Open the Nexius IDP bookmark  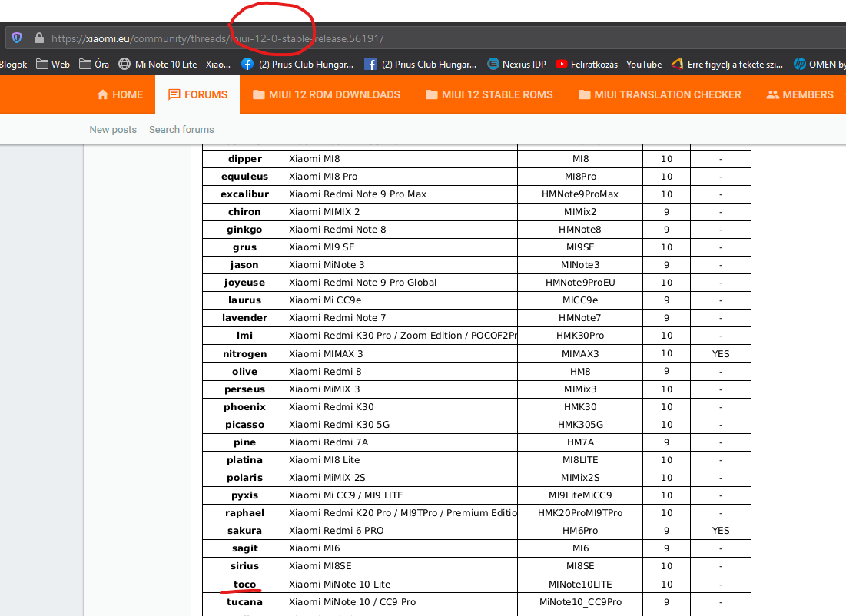[x=516, y=65]
